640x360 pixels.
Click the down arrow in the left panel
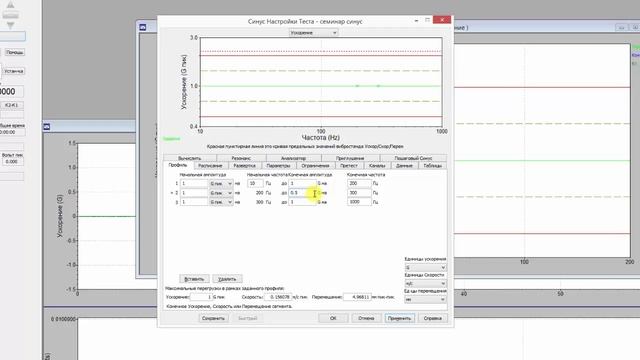point(11,25)
